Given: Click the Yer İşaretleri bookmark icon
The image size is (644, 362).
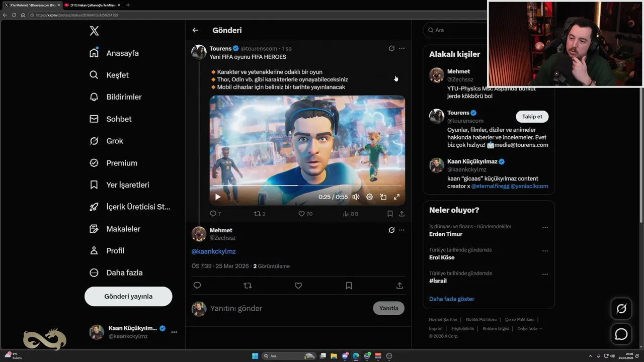Looking at the screenshot, I should coord(94,185).
